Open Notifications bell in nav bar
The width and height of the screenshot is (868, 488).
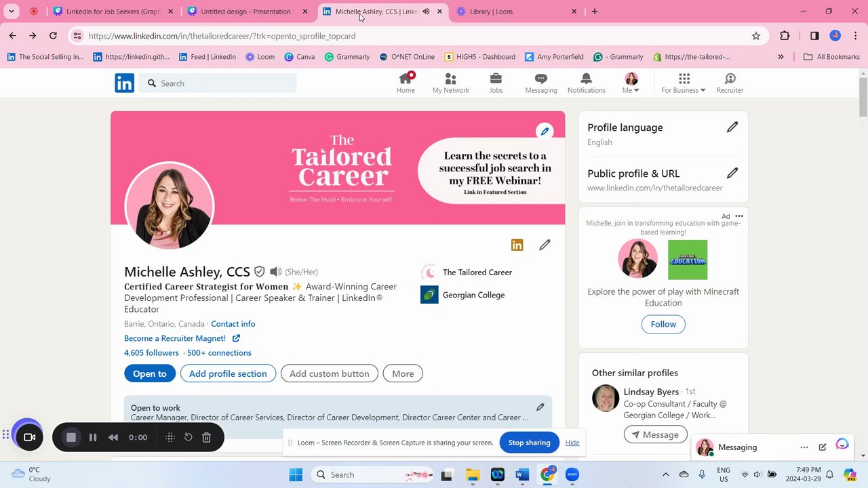[x=587, y=83]
